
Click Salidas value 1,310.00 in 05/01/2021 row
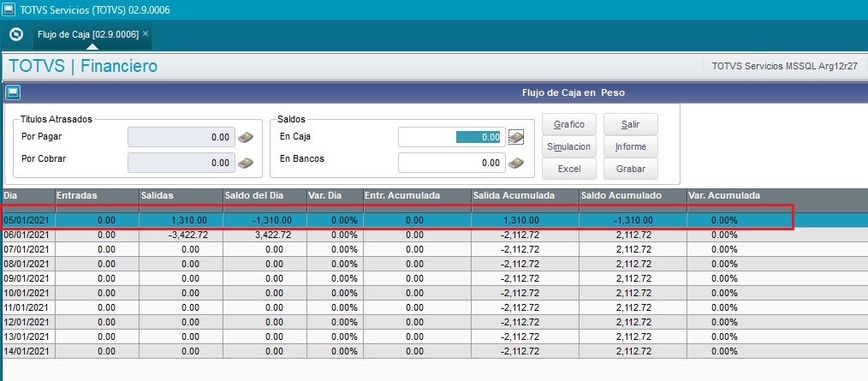189,220
